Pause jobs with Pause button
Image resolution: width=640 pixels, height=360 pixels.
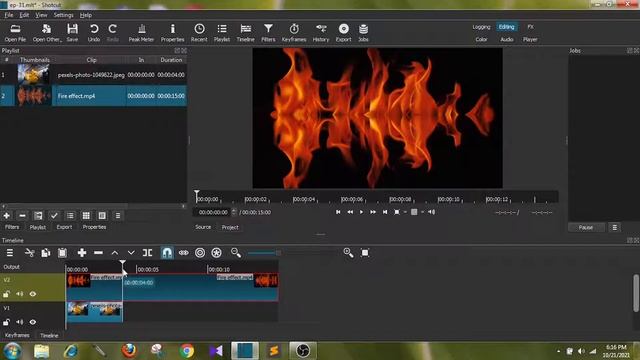point(586,227)
